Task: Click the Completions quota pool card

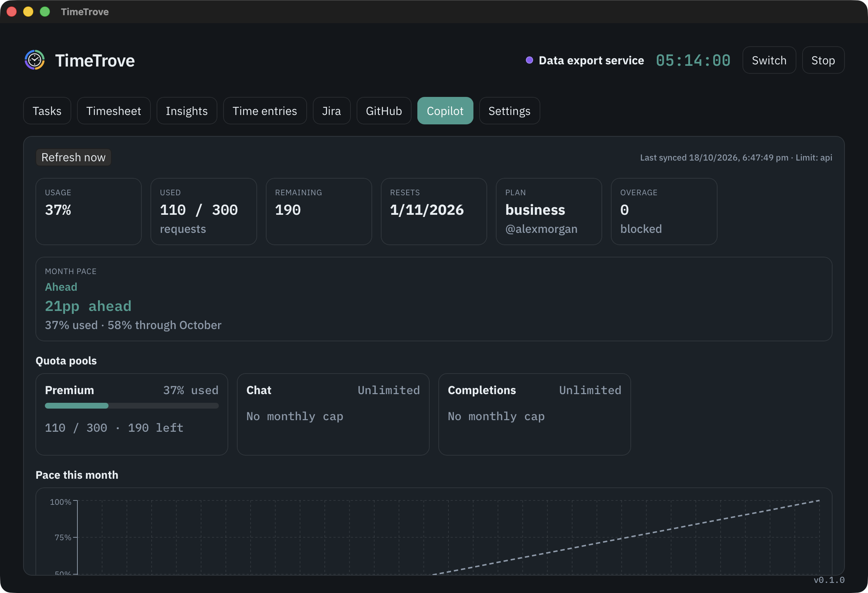Action: click(535, 414)
